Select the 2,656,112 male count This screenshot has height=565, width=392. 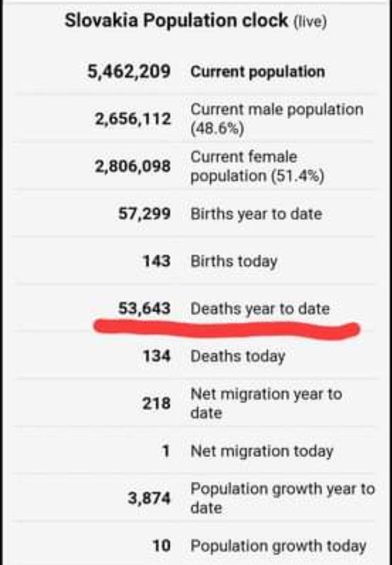pos(133,119)
